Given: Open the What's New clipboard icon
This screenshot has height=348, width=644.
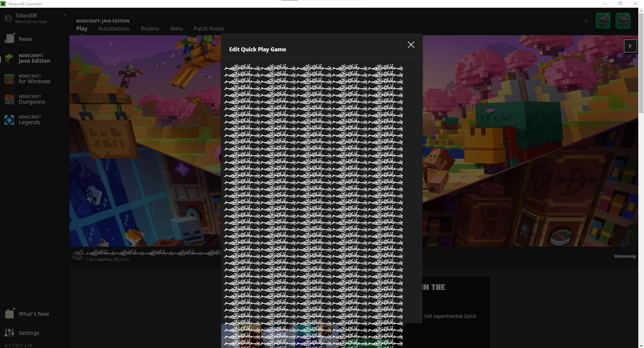Looking at the screenshot, I should [x=9, y=313].
